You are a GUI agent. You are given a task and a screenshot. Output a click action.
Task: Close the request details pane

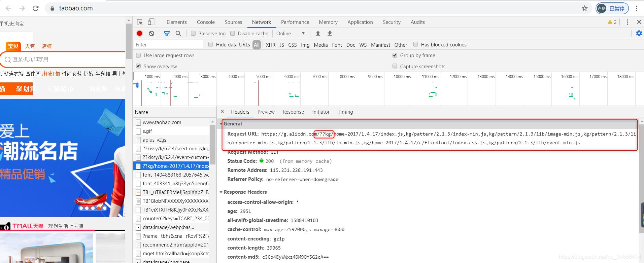coord(222,111)
